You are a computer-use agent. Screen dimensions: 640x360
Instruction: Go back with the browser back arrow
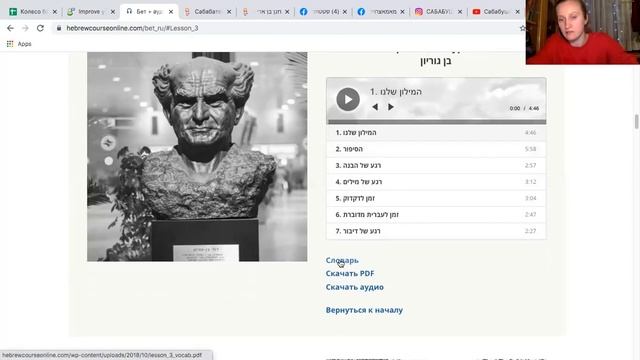[10, 28]
